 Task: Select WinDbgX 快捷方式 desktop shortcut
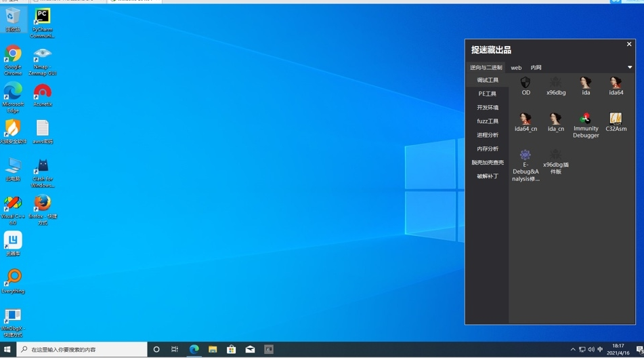point(13,323)
